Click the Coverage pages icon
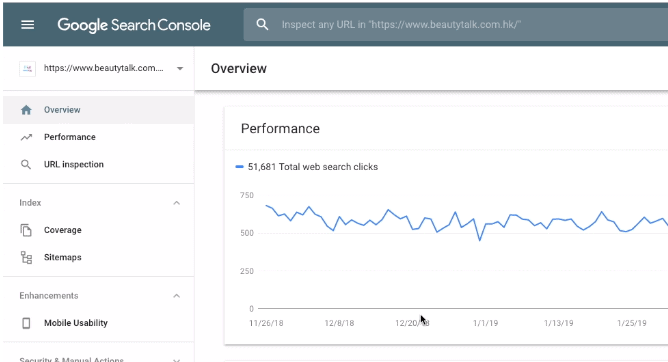Screen dimensions: 668x362 pyautogui.click(x=26, y=230)
